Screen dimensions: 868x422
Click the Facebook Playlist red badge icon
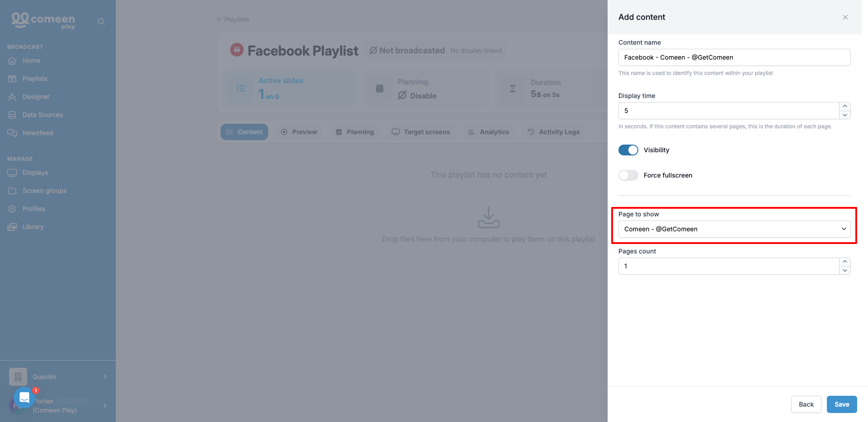tap(237, 50)
